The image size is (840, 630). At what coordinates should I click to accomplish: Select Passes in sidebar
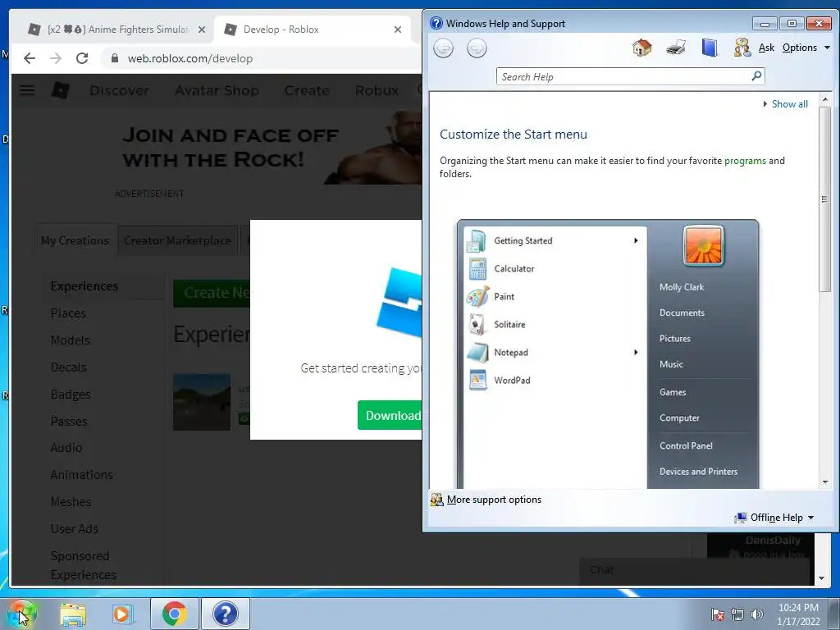click(x=69, y=421)
